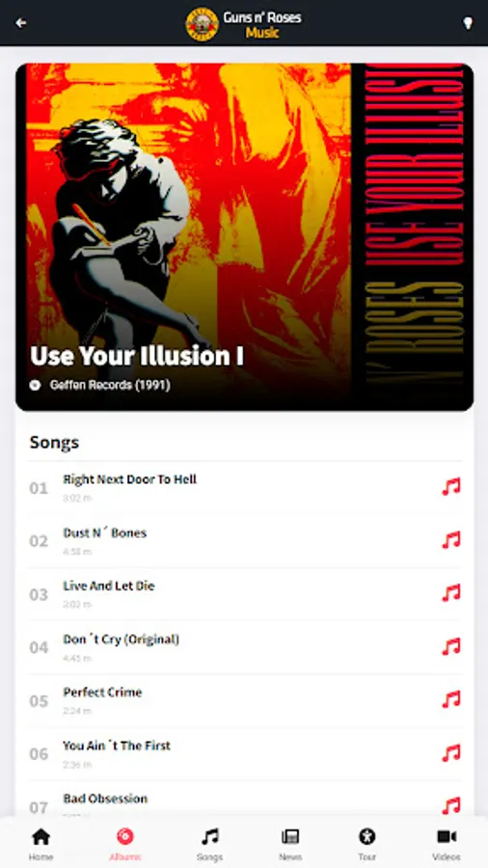Open the Songs tab
The image size is (488, 868).
point(209,844)
